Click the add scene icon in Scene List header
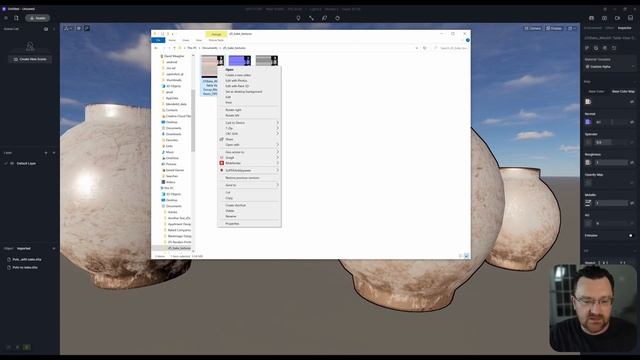The height and width of the screenshot is (360, 640). click(x=46, y=29)
